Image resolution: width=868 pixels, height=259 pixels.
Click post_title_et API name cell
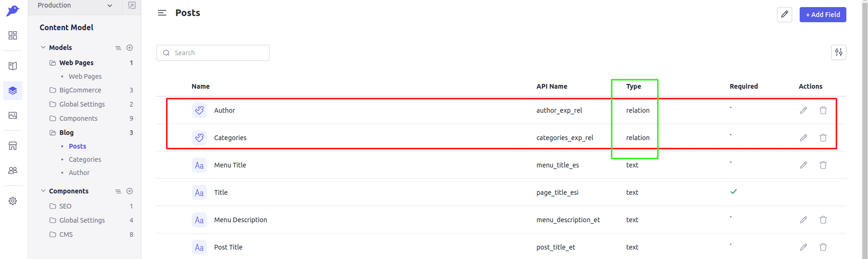pos(556,247)
